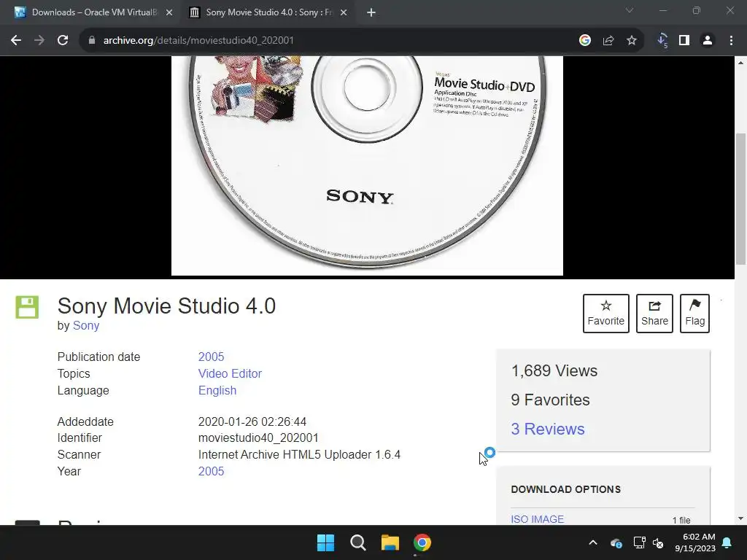
Task: Click the Addeddate value 2020-01-26 02:26:44
Action: point(252,421)
